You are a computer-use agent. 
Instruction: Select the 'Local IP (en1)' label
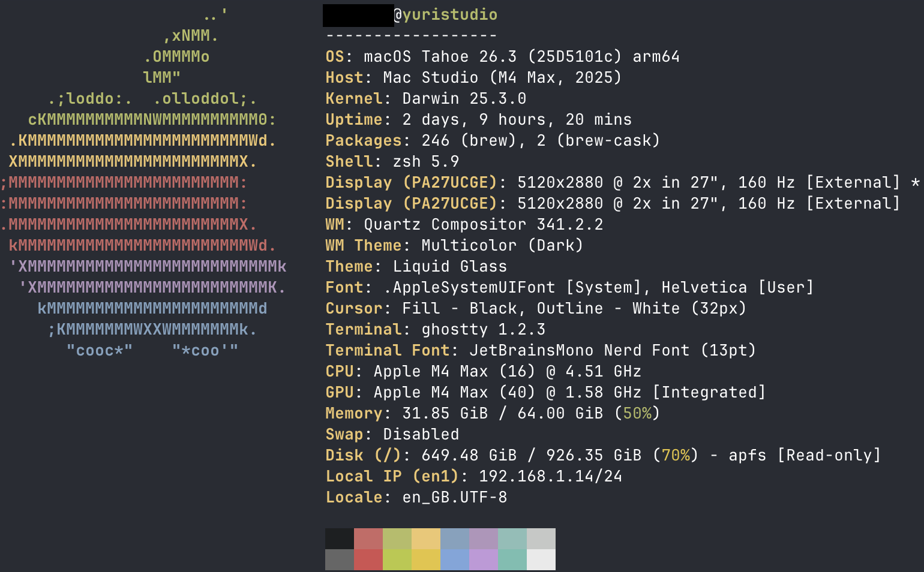tap(392, 476)
